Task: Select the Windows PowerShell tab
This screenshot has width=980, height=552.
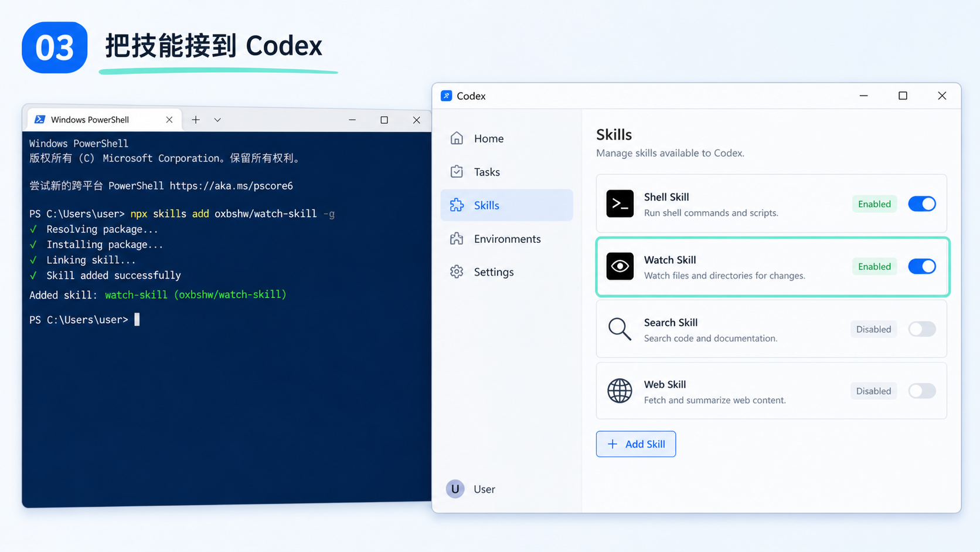Action: click(x=104, y=120)
